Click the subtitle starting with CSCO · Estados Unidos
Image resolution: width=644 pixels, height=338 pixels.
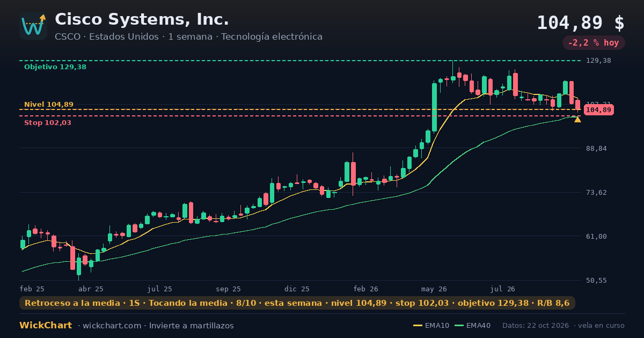(188, 37)
